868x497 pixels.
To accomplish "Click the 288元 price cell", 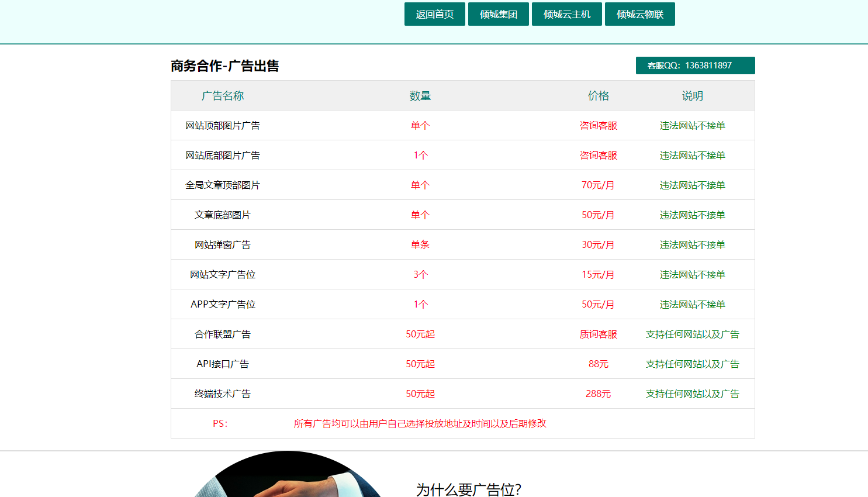I will pos(599,394).
